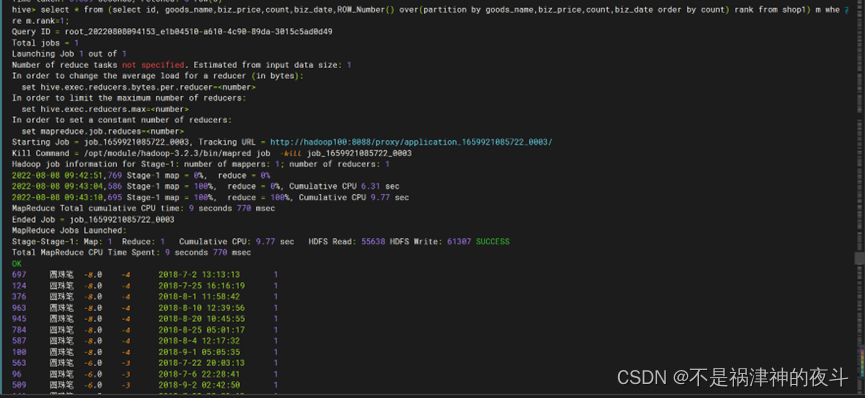Click the 'Hadoop job information for Stage-1' line

tap(201, 164)
